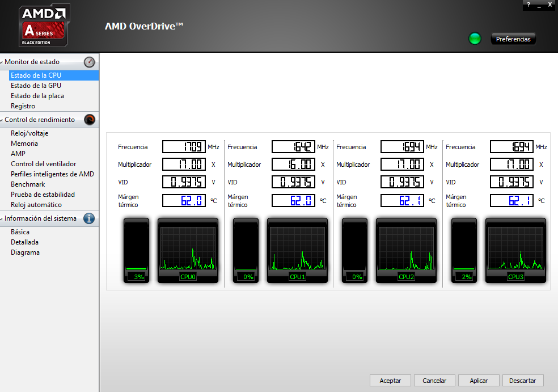Click the 16.00 multiplier readout
The height and width of the screenshot is (392, 558).
293,164
